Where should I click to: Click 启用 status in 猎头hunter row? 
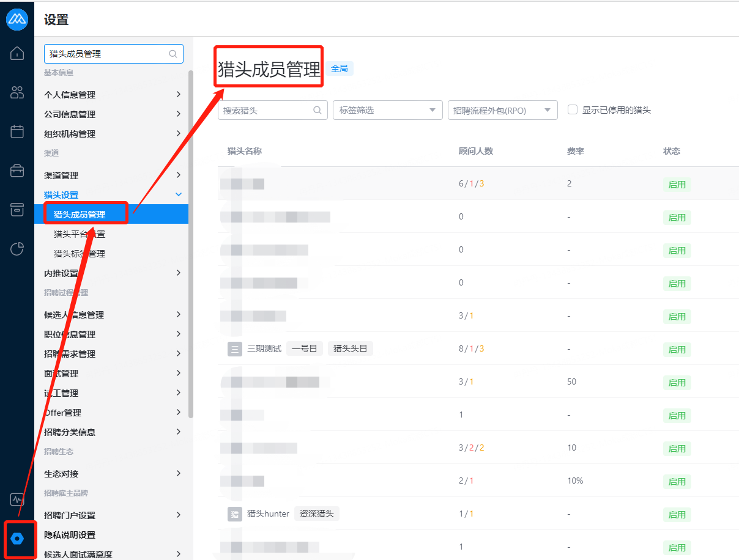tap(677, 515)
